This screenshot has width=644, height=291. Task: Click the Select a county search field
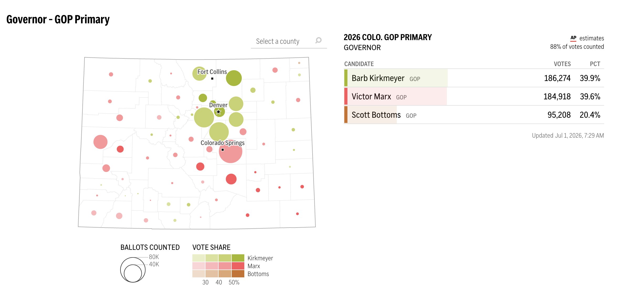(x=289, y=41)
